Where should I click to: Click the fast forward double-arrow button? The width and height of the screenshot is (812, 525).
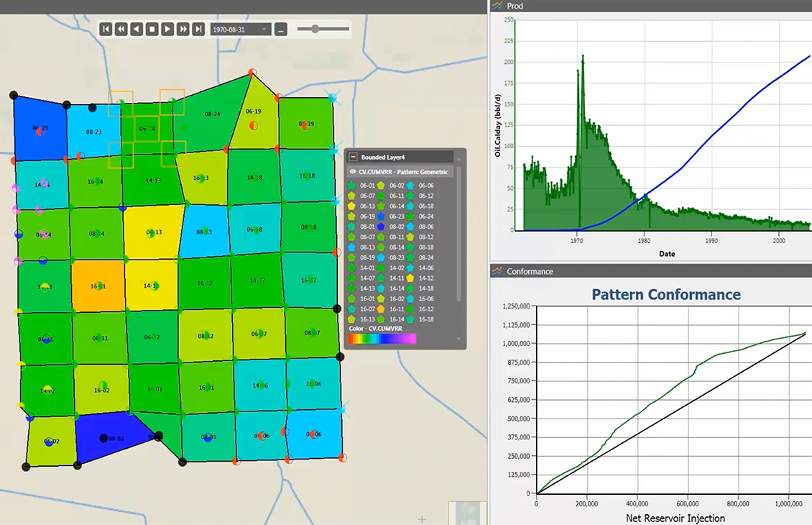point(183,29)
